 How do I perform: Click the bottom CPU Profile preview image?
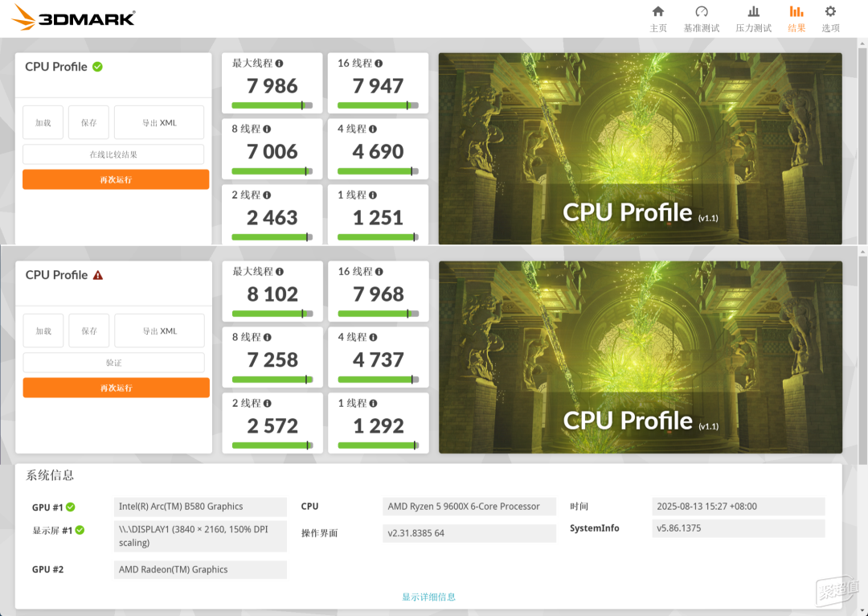(x=641, y=357)
